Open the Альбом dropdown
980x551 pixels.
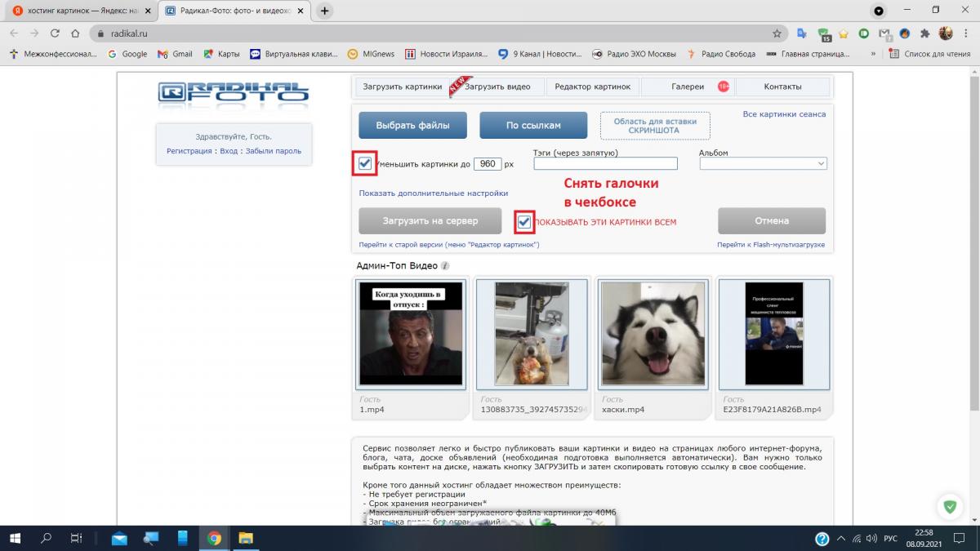[x=763, y=164]
